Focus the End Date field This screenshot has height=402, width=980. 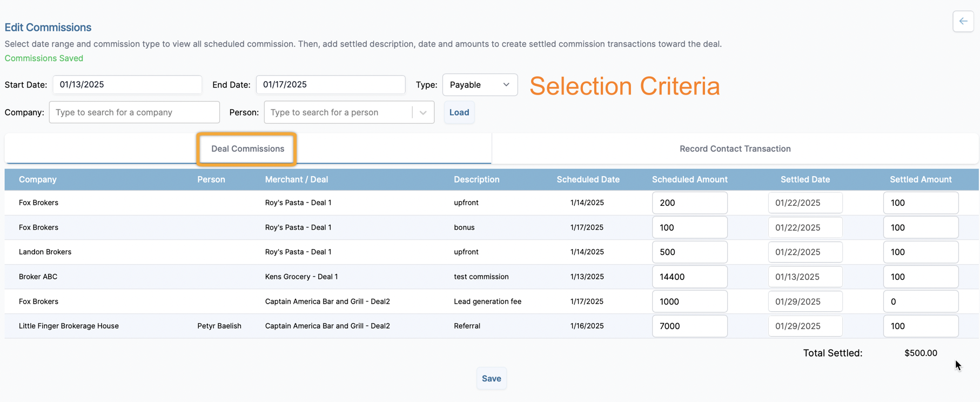tap(331, 85)
